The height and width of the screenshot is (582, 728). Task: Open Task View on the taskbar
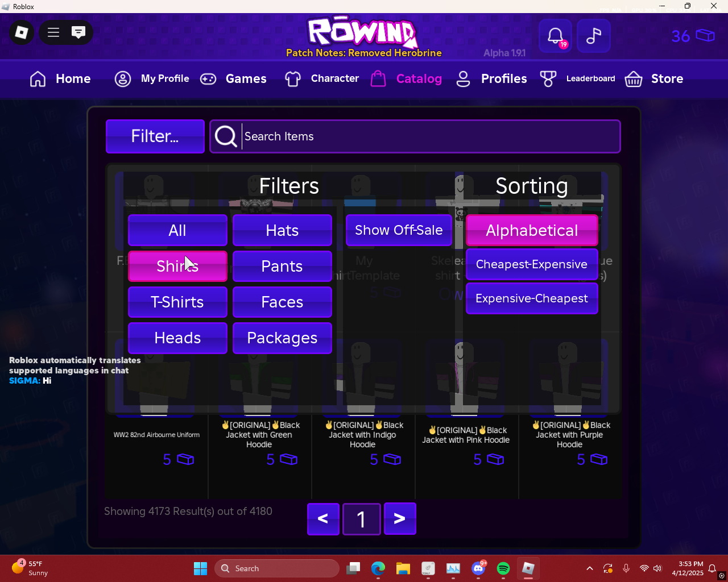(x=353, y=568)
